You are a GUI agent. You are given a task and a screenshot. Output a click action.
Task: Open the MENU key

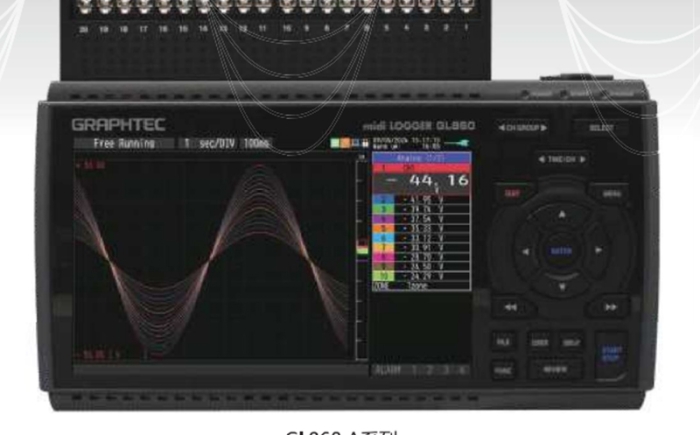click(608, 191)
